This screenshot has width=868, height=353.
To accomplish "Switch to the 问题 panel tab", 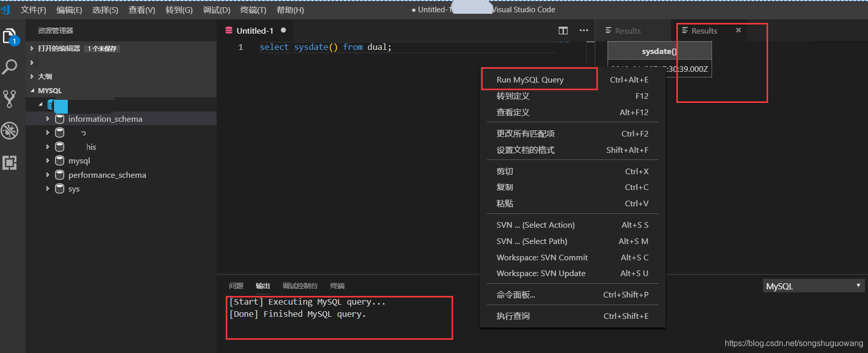I will (x=236, y=286).
